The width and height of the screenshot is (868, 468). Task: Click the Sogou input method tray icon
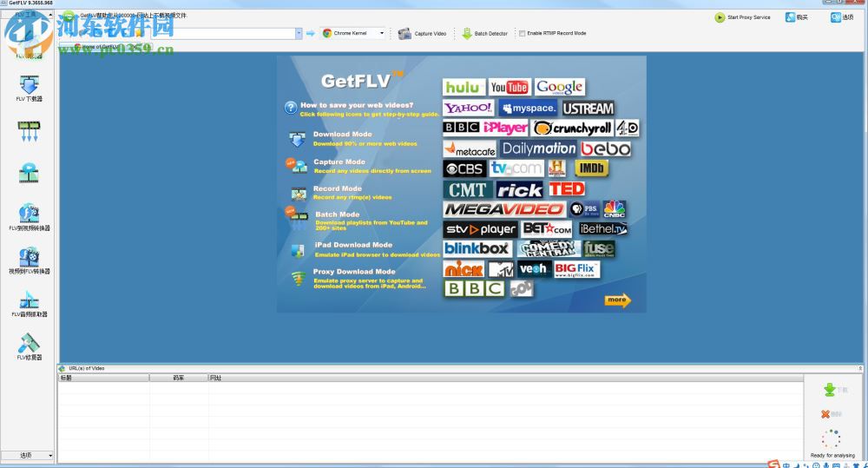774,465
